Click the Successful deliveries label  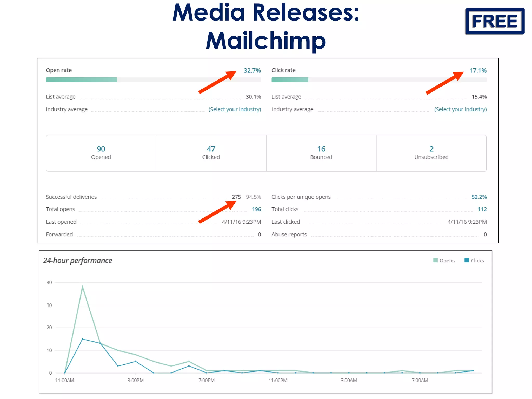click(x=71, y=197)
